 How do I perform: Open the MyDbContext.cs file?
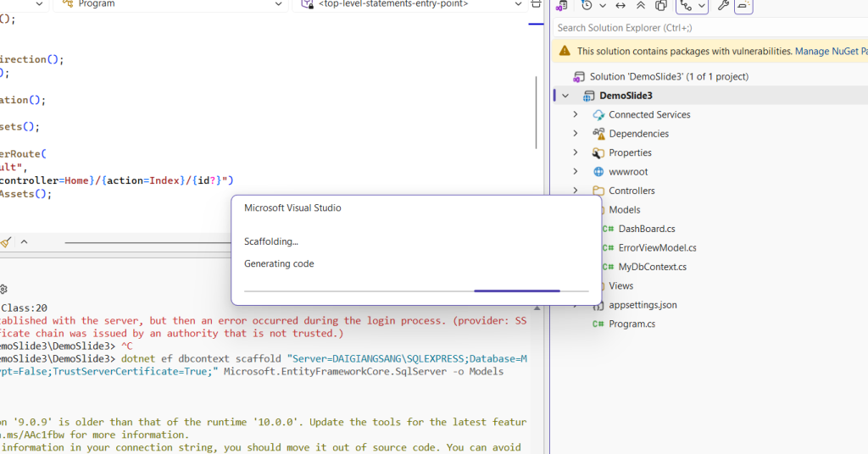[652, 267]
